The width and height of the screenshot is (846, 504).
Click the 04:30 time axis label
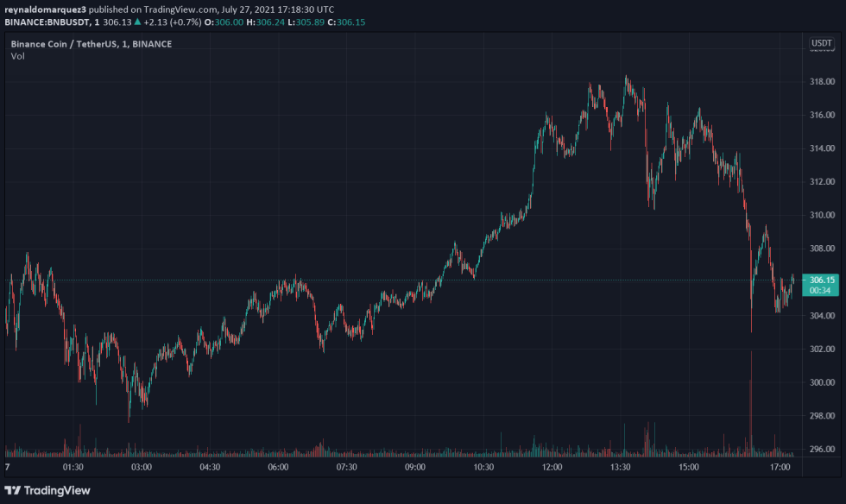pos(210,467)
